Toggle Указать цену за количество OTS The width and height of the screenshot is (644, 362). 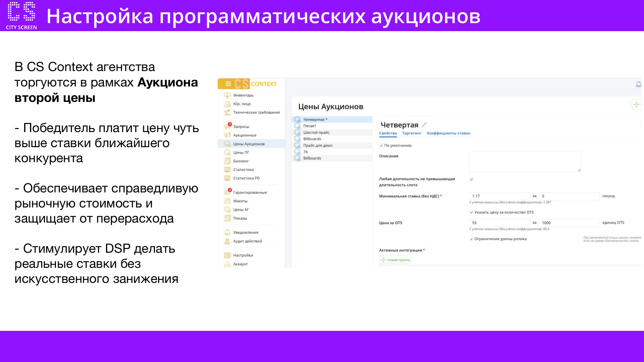471,212
